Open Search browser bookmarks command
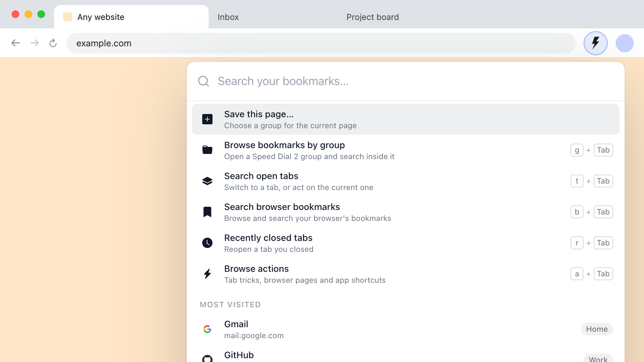This screenshot has width=644, height=362. click(x=406, y=212)
